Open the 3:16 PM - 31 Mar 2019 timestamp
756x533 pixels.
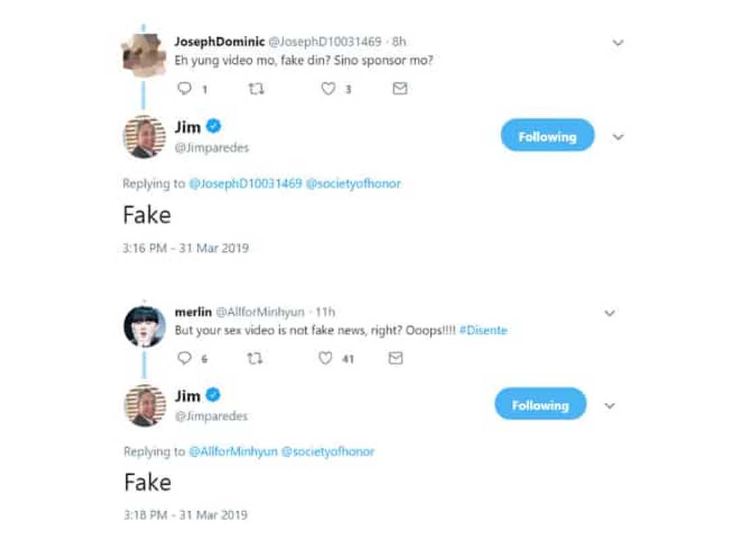[186, 248]
